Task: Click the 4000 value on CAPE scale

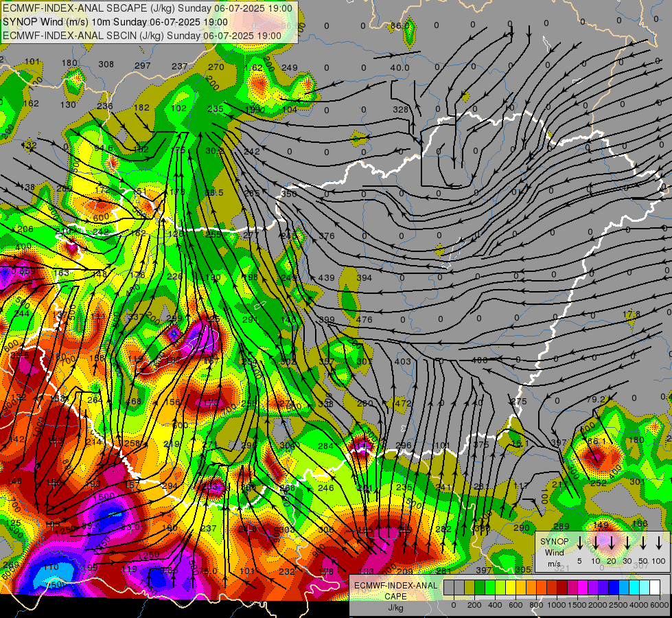Action: (639, 605)
